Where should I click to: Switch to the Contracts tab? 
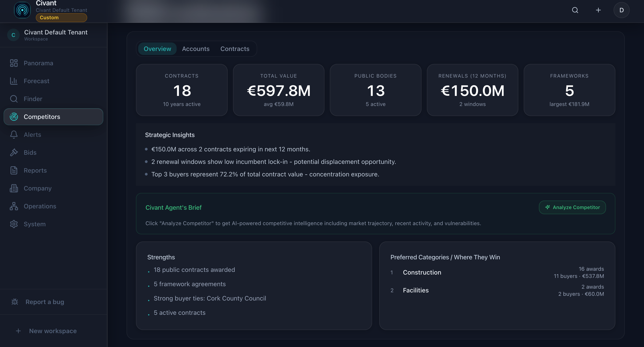tap(235, 49)
